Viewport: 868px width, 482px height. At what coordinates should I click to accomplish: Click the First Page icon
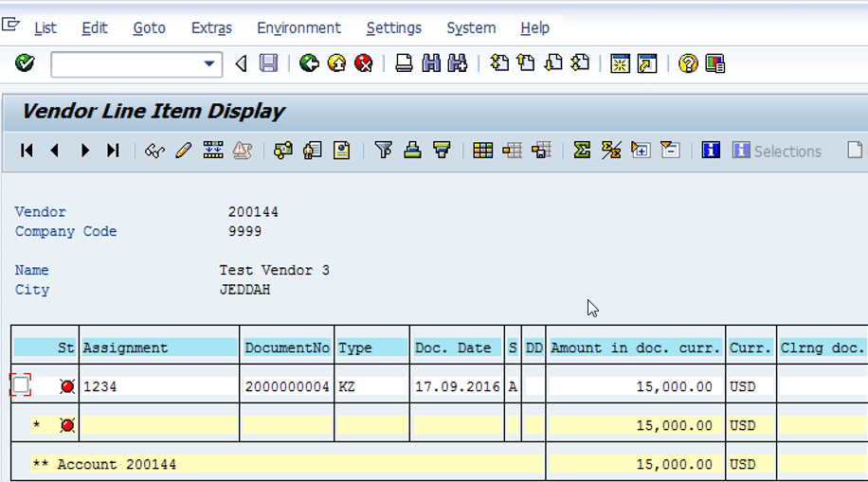click(499, 63)
